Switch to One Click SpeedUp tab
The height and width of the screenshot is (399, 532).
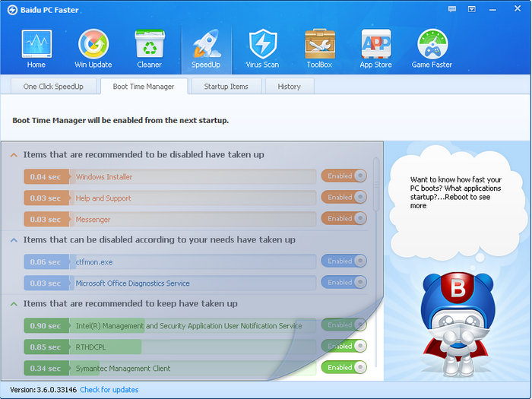click(x=54, y=87)
